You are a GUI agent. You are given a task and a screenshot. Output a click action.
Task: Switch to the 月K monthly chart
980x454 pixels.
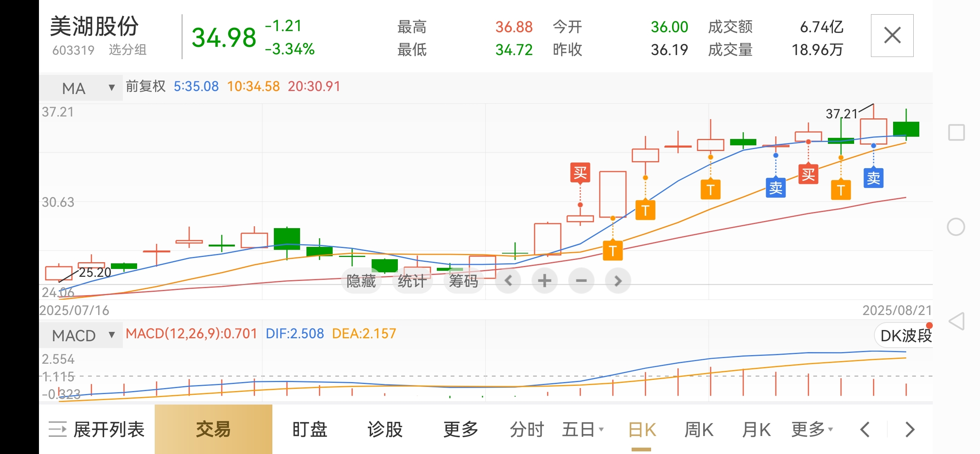pos(756,430)
